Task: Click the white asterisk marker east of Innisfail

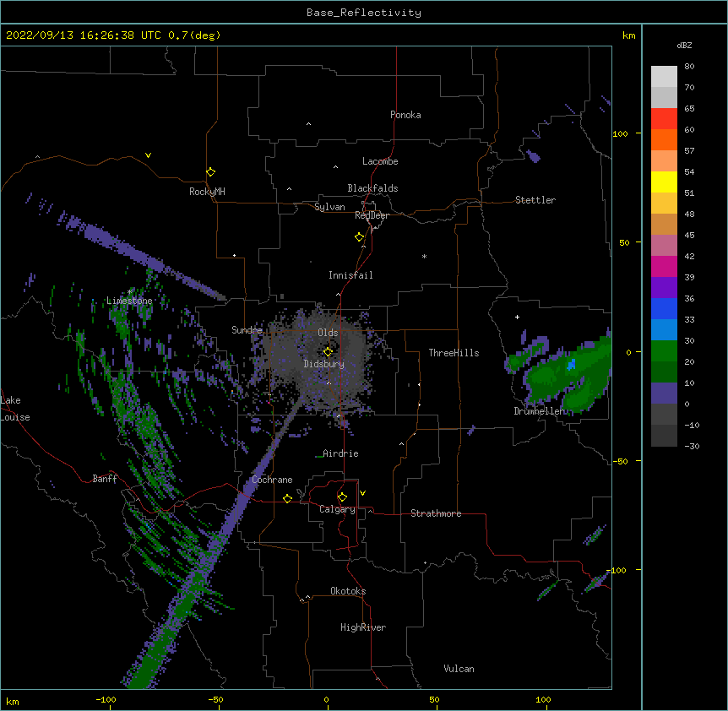Action: [x=424, y=256]
